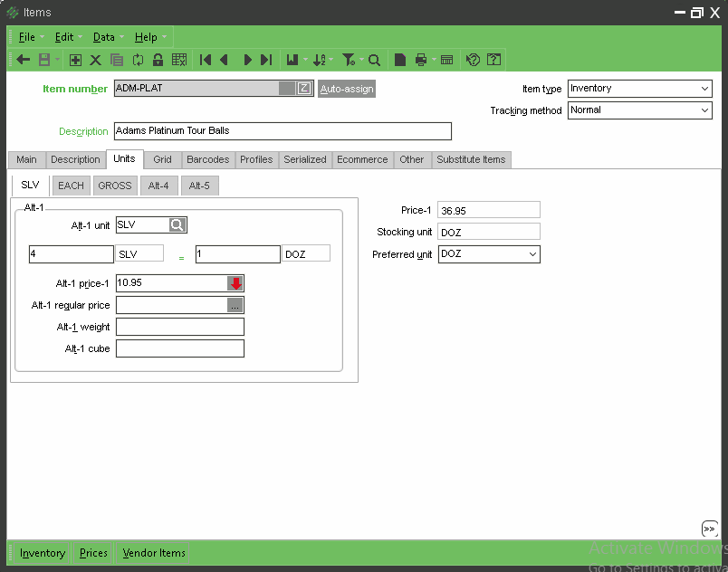Click the filter funnel icon

tap(349, 60)
